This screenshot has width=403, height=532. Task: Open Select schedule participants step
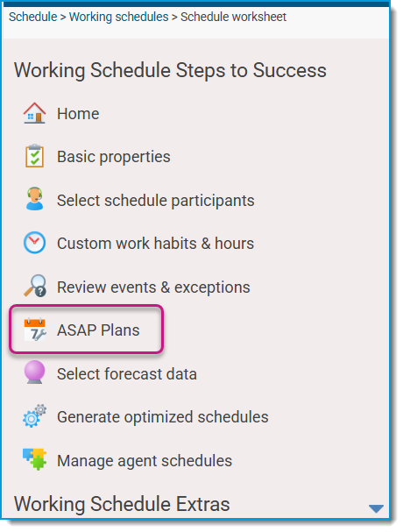(156, 200)
